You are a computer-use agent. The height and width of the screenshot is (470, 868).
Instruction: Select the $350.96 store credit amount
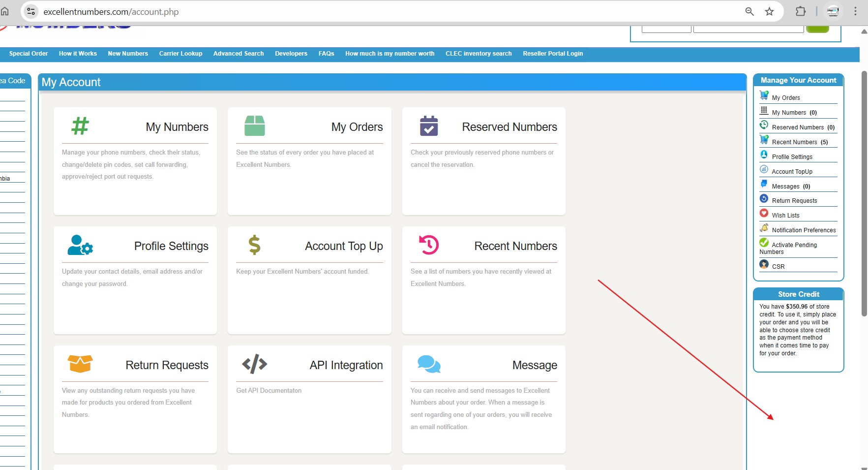point(797,307)
